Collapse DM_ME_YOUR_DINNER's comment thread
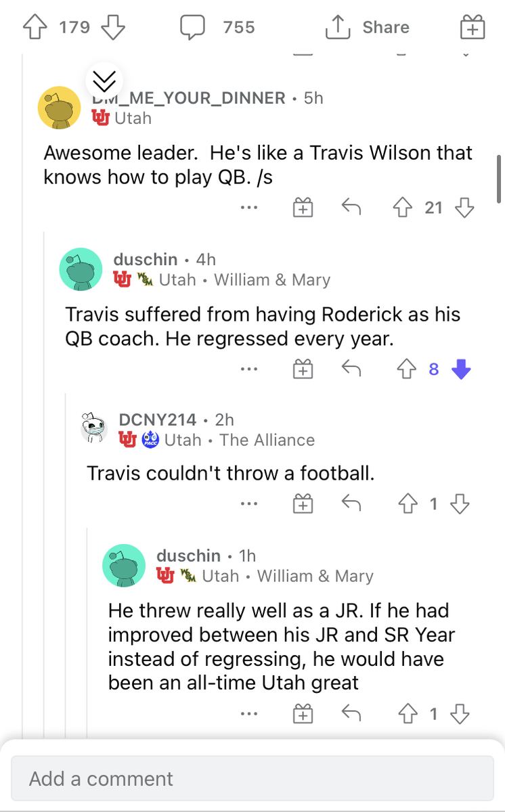Viewport: 505px width, 812px height. (x=104, y=81)
